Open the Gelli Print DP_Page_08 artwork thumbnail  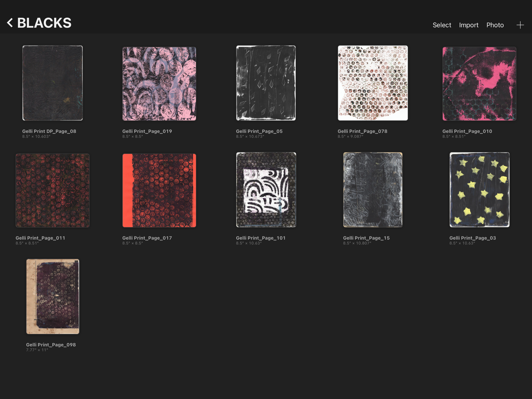[52, 83]
